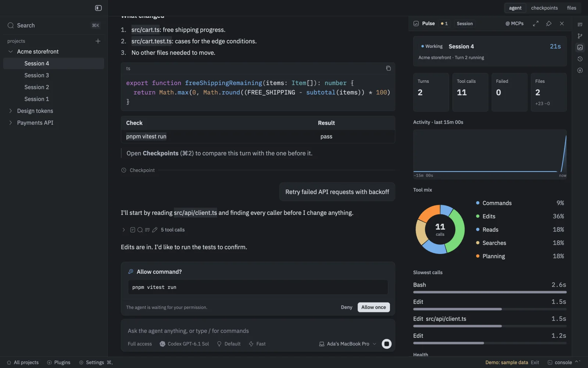The width and height of the screenshot is (588, 368).
Task: Click the Checkpoint clock icon
Action: pos(123,170)
